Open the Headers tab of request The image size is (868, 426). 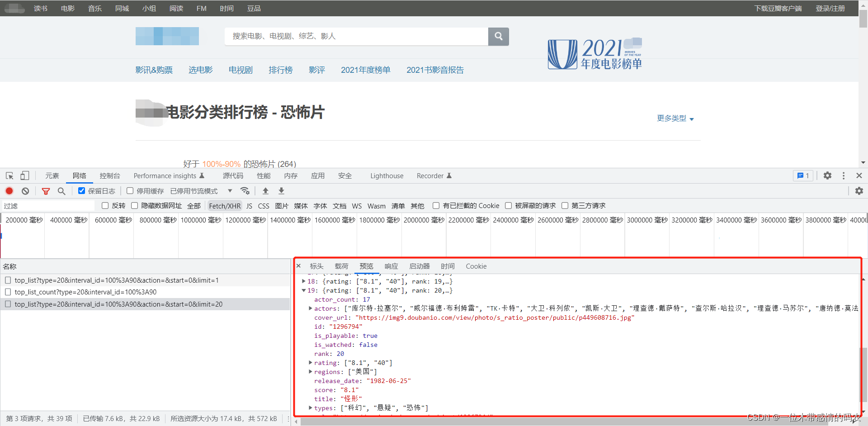tap(316, 266)
